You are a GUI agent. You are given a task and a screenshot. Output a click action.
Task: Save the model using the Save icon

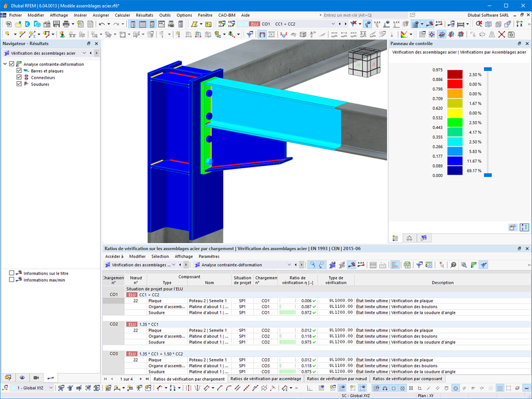tap(55, 24)
